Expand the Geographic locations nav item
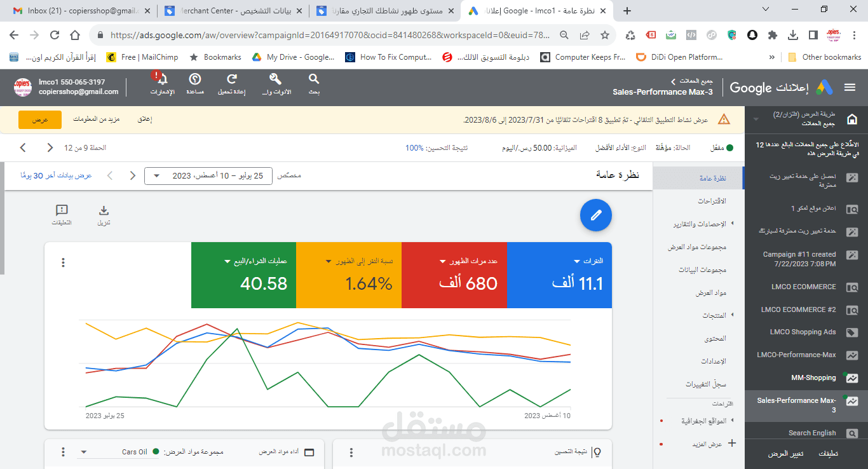Image resolution: width=868 pixels, height=469 pixels. pyautogui.click(x=704, y=421)
